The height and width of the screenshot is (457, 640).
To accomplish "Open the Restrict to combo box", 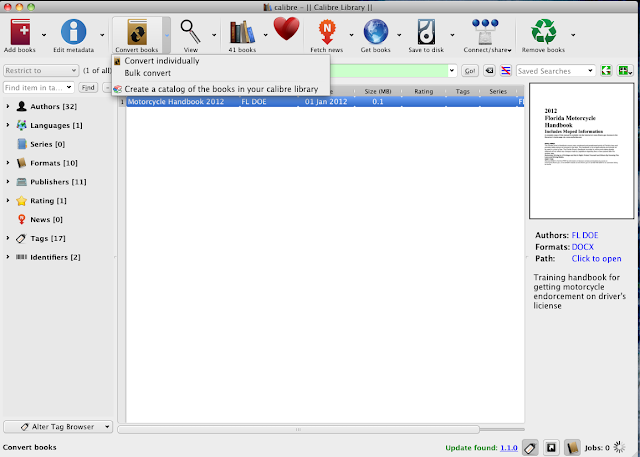I will click(41, 71).
